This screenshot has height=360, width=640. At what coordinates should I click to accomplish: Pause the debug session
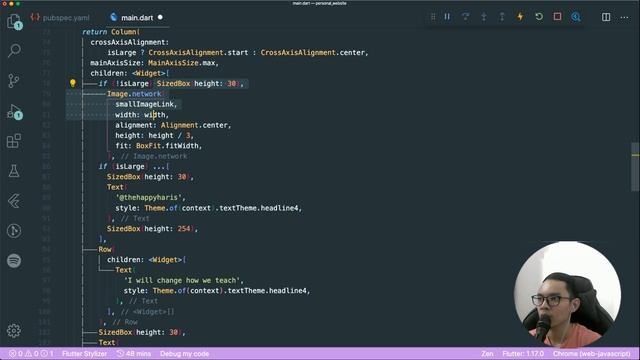click(x=447, y=17)
